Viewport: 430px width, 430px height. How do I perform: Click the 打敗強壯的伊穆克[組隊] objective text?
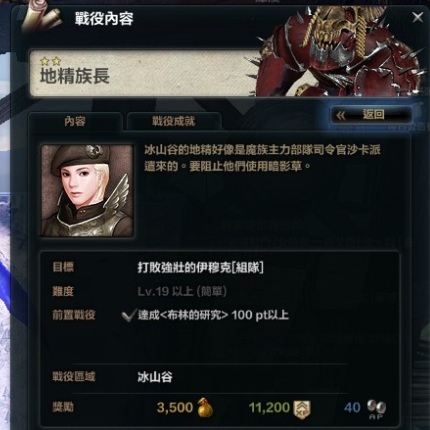pyautogui.click(x=201, y=268)
